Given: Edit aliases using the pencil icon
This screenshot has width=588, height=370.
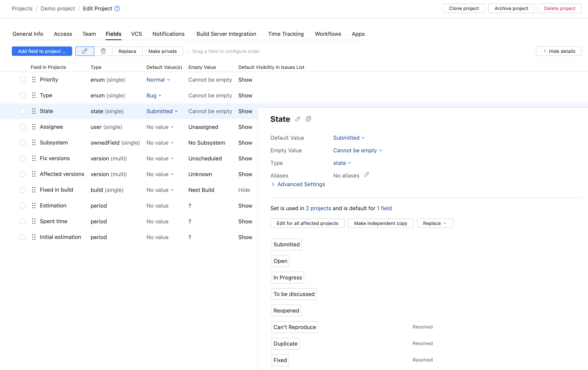Looking at the screenshot, I should (367, 175).
